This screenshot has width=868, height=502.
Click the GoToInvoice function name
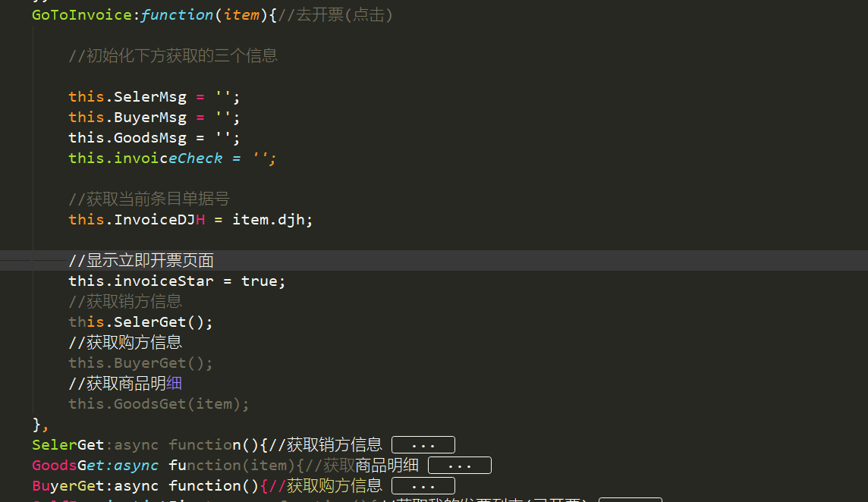81,15
